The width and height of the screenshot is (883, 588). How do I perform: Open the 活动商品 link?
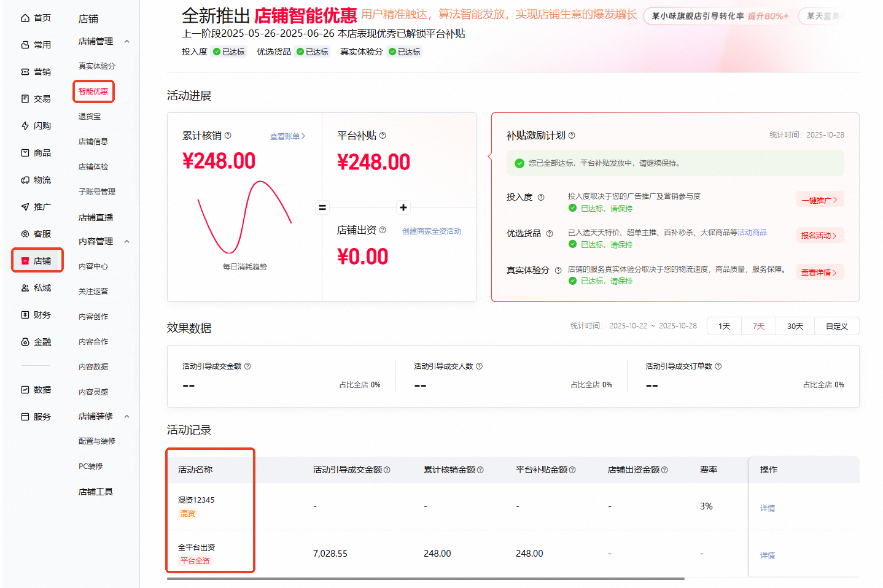pyautogui.click(x=752, y=233)
